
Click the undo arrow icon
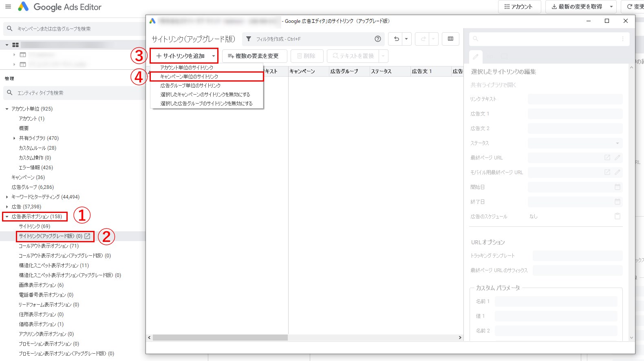396,39
